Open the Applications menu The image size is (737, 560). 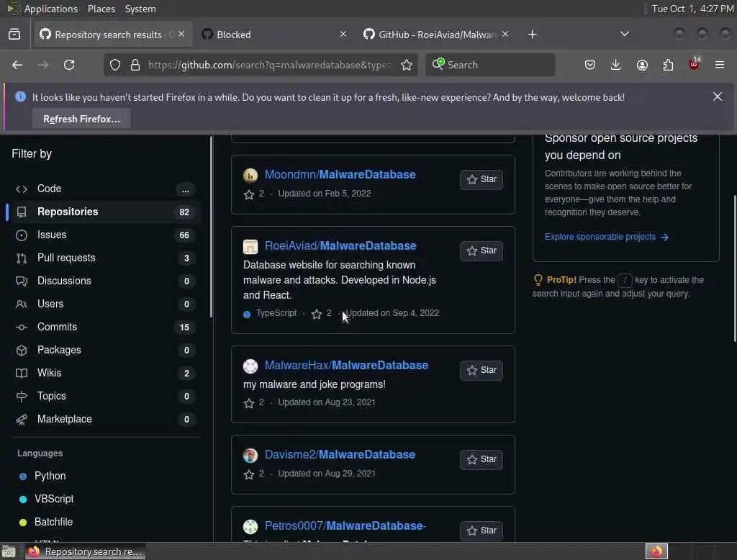point(51,9)
